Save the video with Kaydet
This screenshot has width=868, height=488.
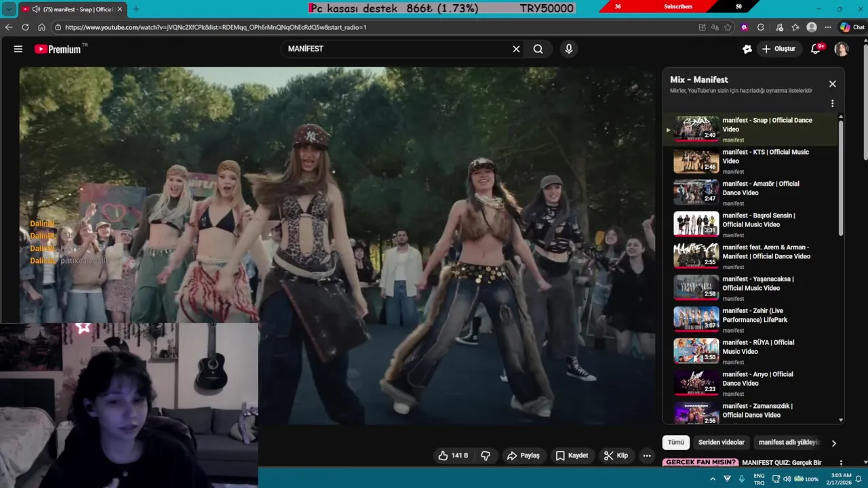click(x=572, y=455)
